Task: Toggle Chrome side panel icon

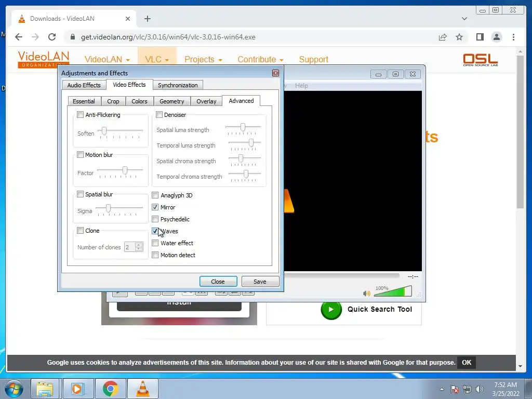Action: 480,37
